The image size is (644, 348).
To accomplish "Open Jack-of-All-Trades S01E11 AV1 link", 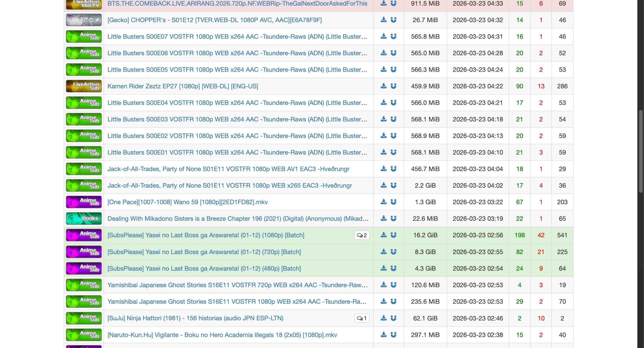I will (228, 169).
